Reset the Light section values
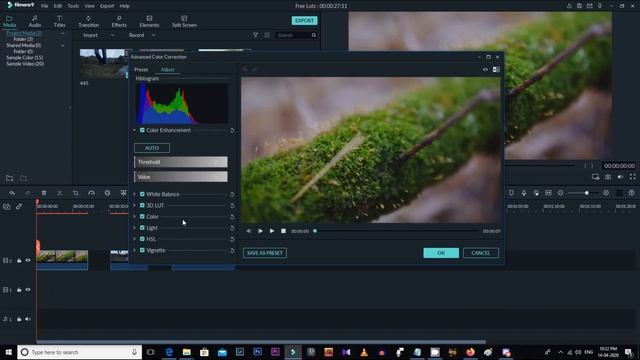Image resolution: width=640 pixels, height=360 pixels. click(x=232, y=228)
